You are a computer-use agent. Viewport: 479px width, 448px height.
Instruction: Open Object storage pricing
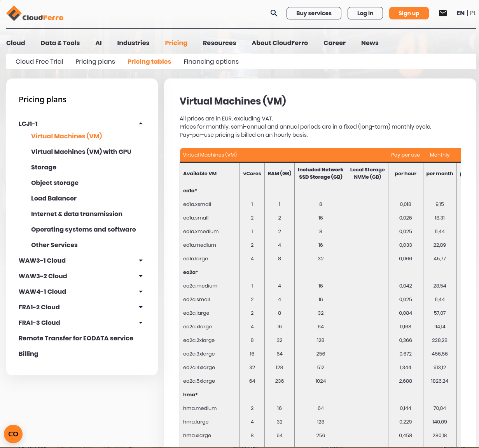coord(55,183)
